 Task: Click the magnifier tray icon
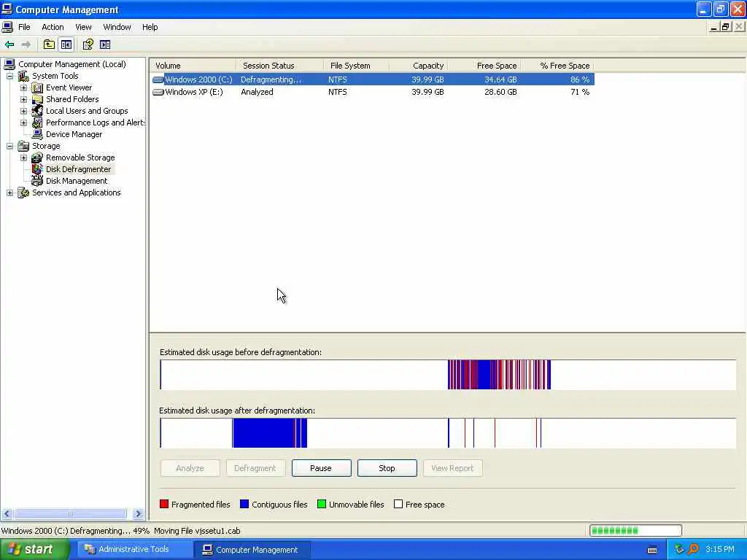[x=693, y=549]
